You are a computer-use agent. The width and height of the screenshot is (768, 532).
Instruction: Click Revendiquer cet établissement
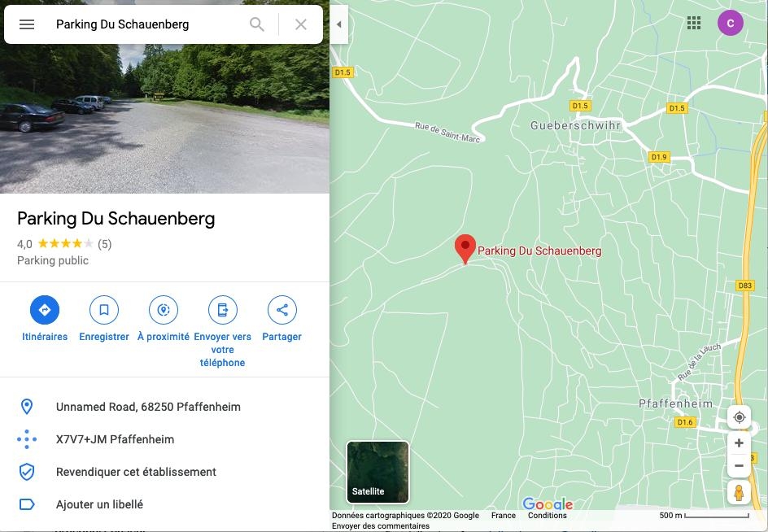136,472
